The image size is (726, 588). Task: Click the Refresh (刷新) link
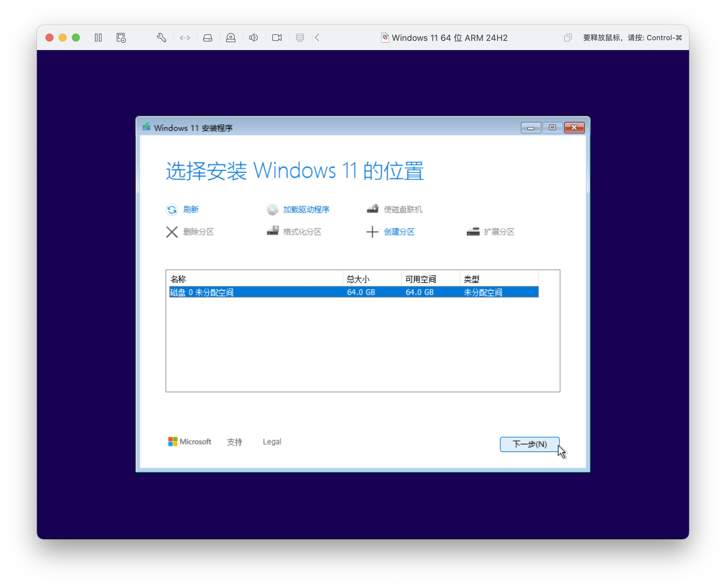tap(191, 209)
